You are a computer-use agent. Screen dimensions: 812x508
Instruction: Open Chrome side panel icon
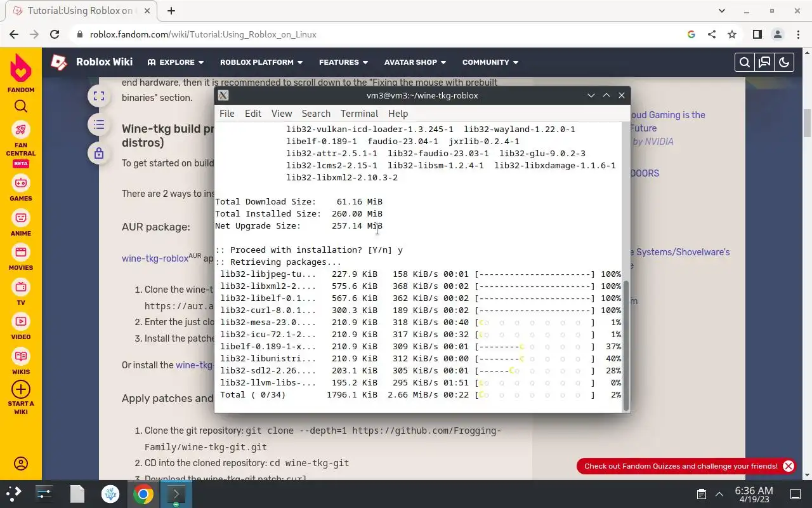(x=757, y=34)
